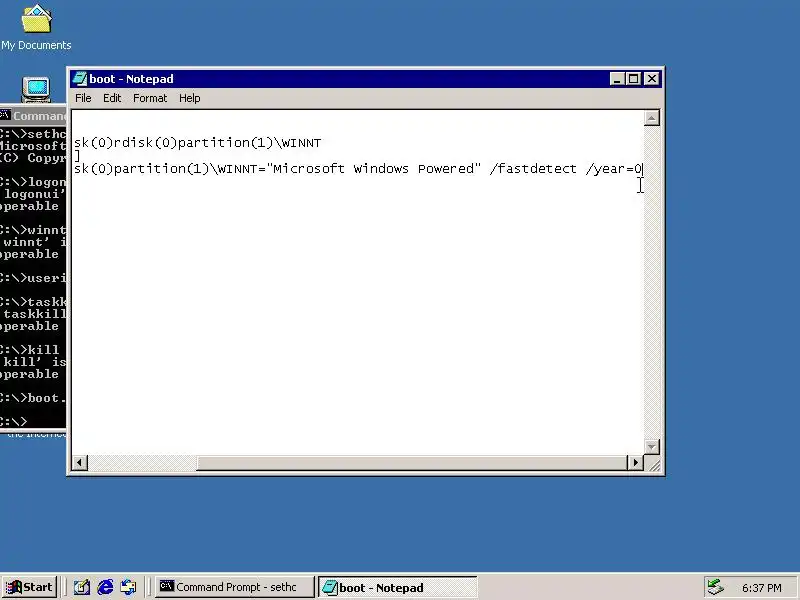Click the horizontal scrollbar thumb

point(412,462)
